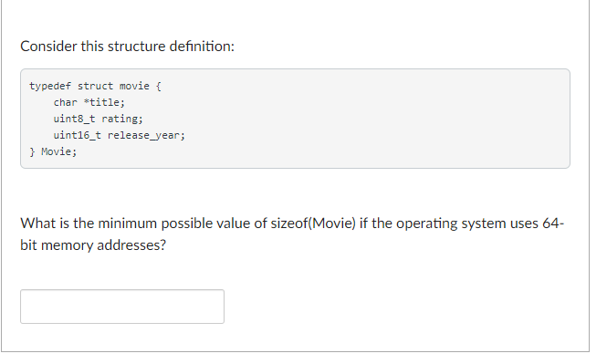This screenshot has width=607, height=364.
Task: Click the 'uint8_t' type in code
Action: [x=74, y=119]
